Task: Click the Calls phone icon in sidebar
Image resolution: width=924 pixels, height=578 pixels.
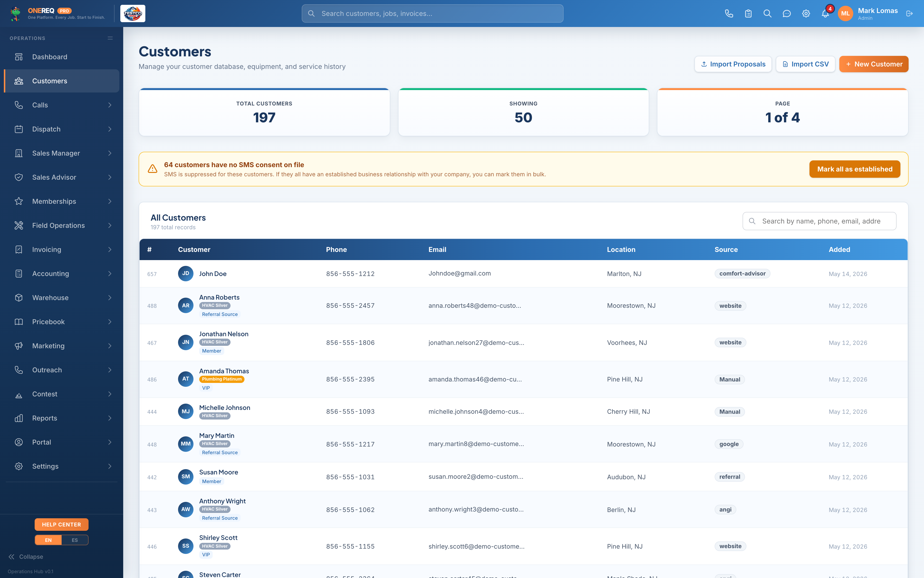Action: pos(19,105)
